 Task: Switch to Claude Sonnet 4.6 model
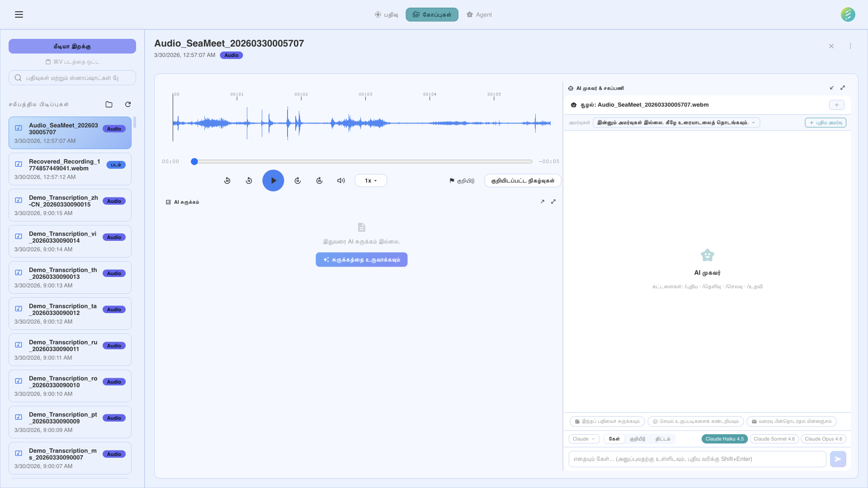pyautogui.click(x=774, y=439)
